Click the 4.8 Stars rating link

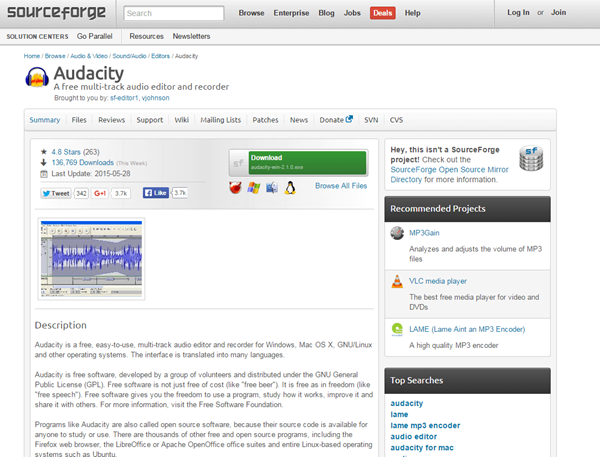click(x=66, y=152)
